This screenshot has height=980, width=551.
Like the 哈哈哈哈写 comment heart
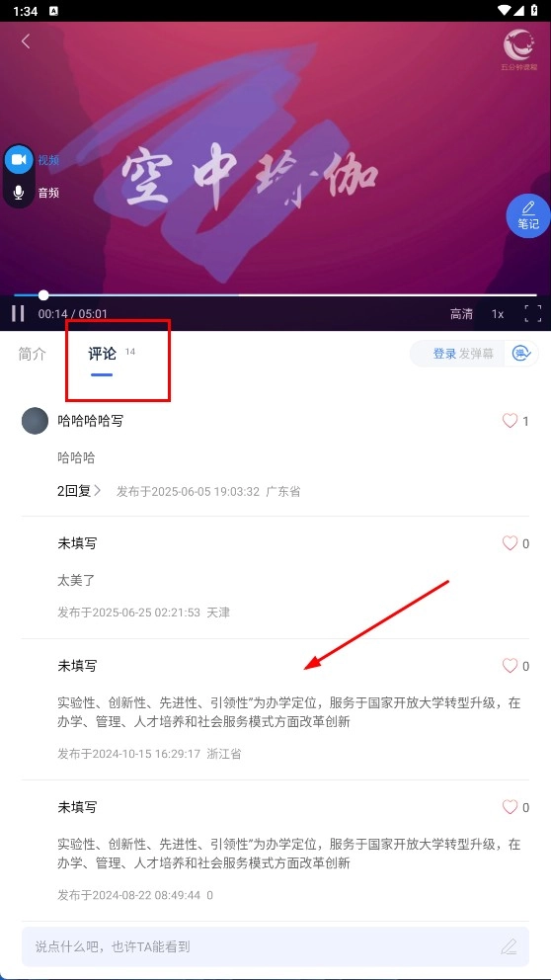510,421
